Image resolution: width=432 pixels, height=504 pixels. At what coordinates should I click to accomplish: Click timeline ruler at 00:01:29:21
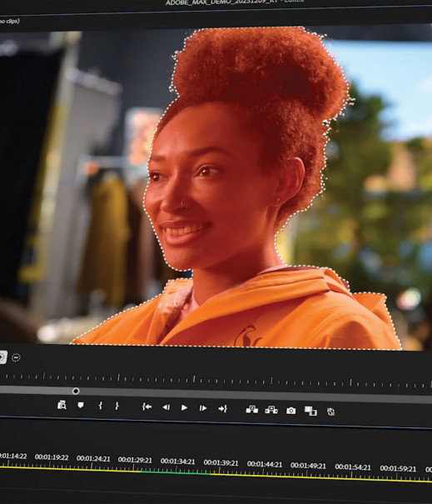135,460
